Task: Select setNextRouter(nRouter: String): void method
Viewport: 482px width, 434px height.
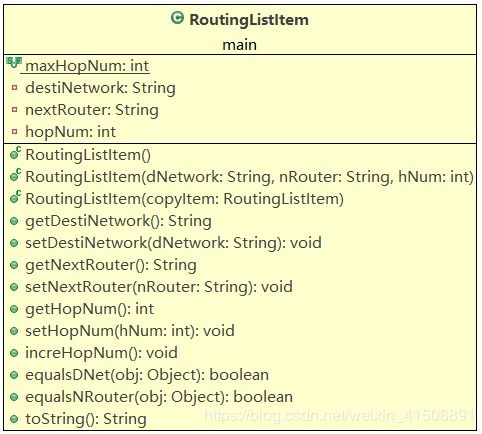Action: point(159,287)
